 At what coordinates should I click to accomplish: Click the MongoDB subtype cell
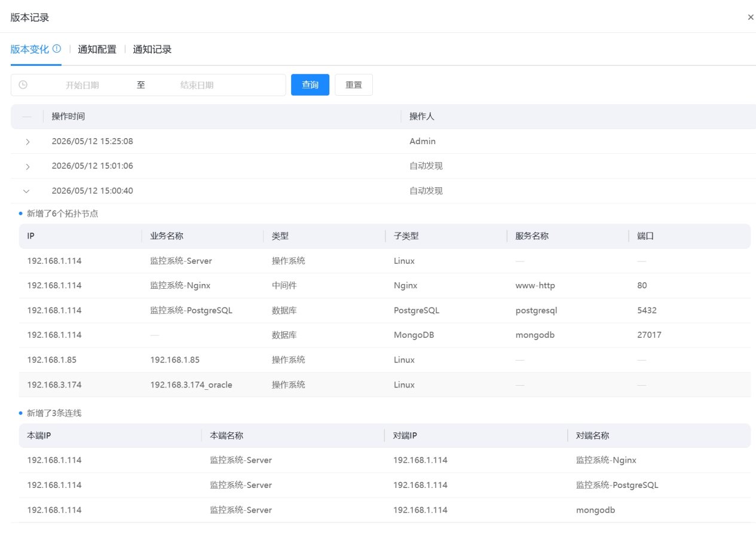click(x=414, y=335)
